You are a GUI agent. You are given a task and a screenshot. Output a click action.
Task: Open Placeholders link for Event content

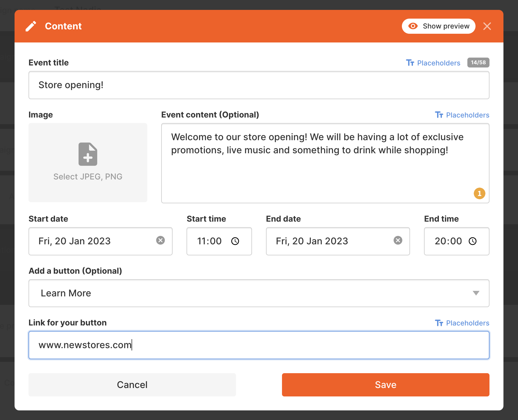point(462,115)
